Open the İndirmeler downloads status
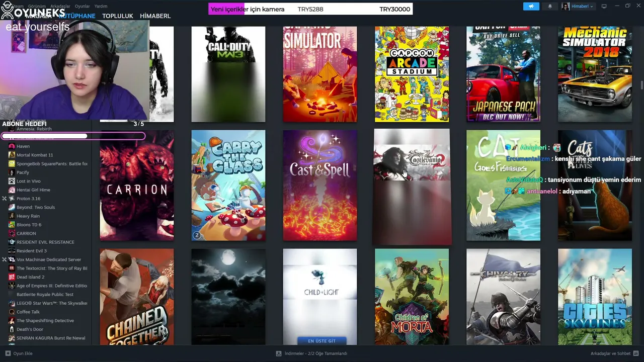Viewport: 644px width, 362px height. point(312,353)
